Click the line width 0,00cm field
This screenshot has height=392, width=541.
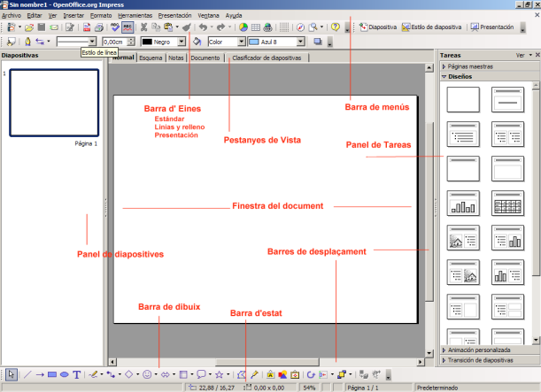(x=115, y=42)
